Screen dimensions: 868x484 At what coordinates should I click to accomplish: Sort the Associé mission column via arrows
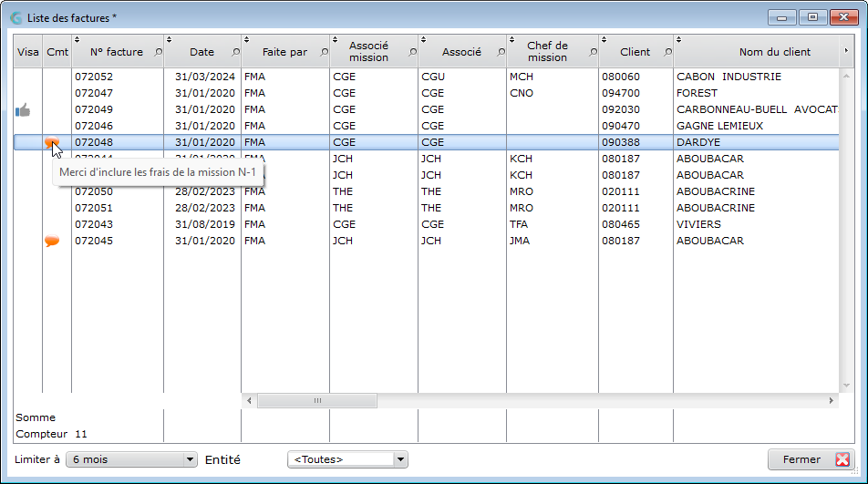(335, 40)
